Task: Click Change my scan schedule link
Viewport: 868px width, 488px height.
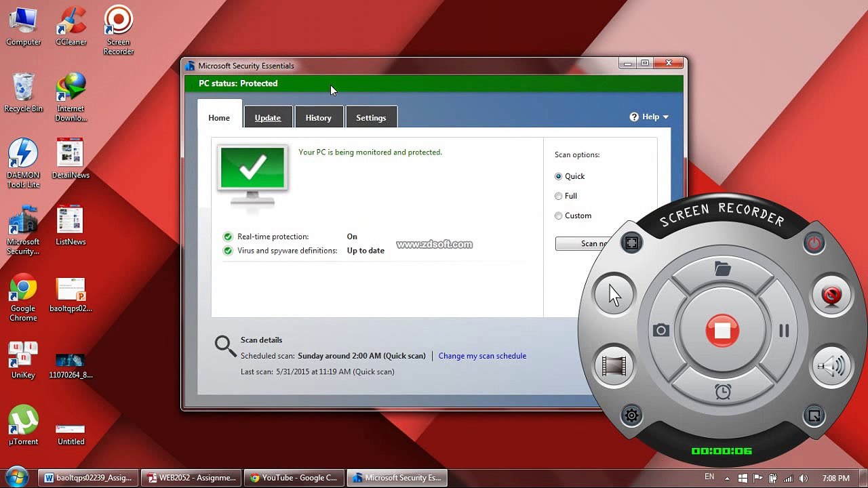Action: pos(482,356)
